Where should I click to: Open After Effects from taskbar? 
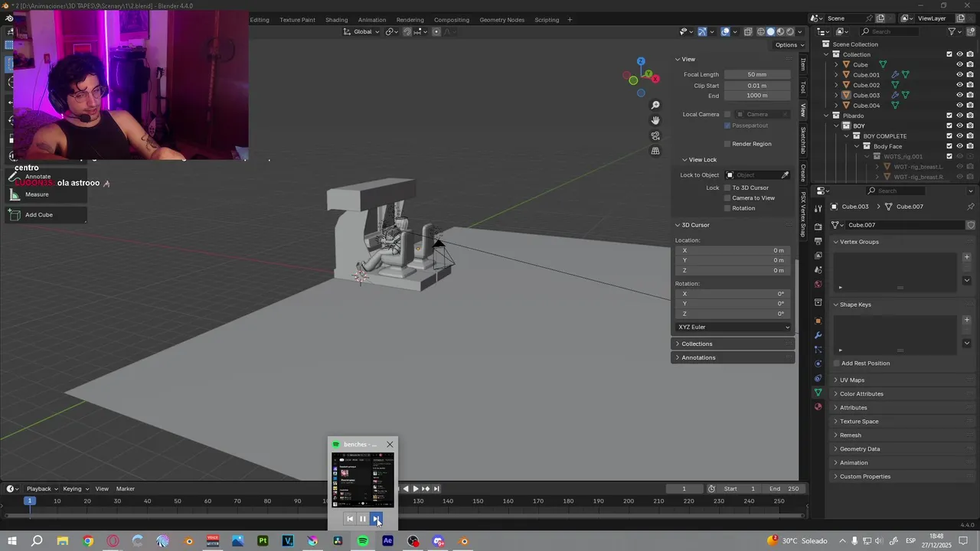click(x=387, y=541)
